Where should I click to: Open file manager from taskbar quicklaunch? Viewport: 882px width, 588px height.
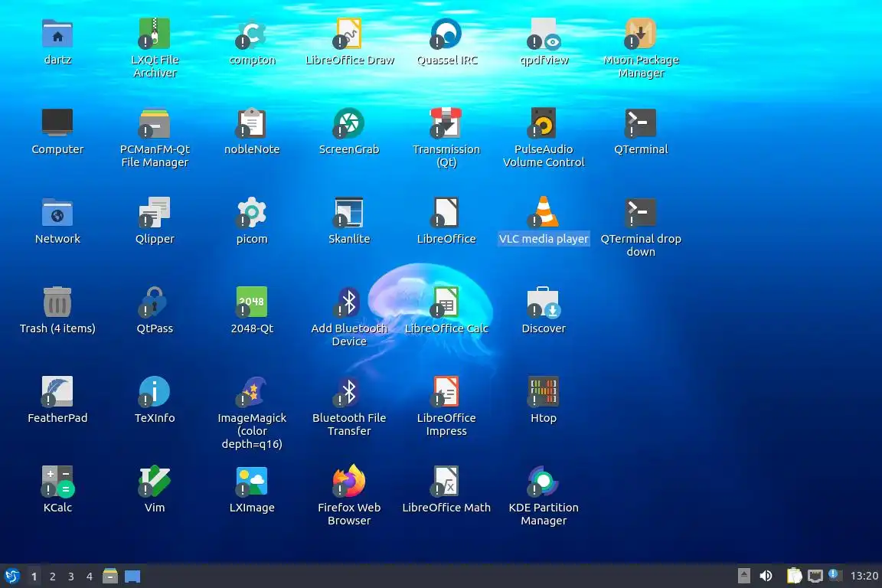pos(110,576)
